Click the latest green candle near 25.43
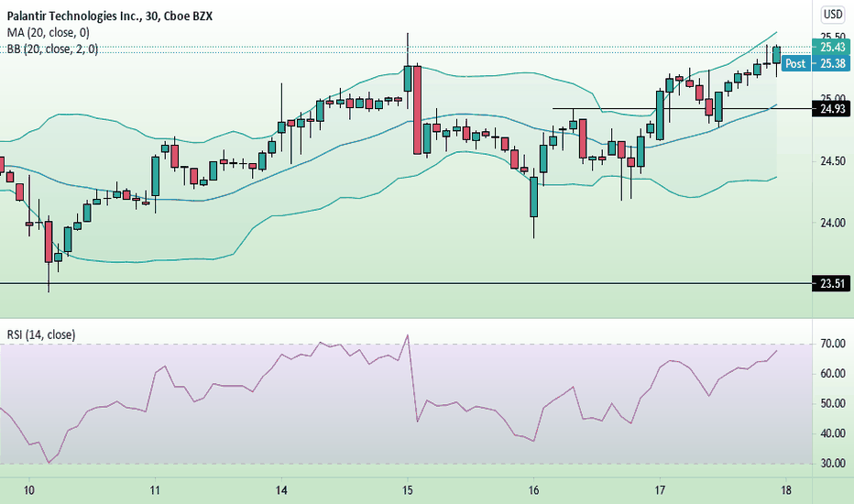Screen dimensions: 854x504 (776, 55)
